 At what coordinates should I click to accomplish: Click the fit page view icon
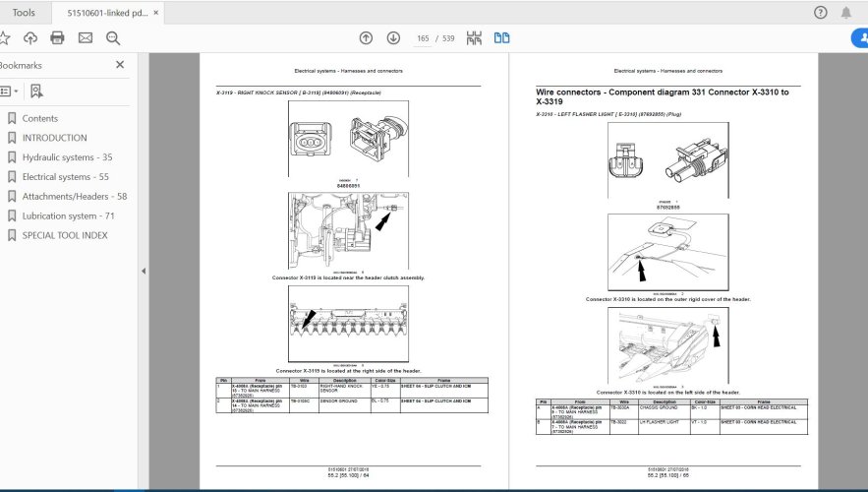[x=475, y=38]
